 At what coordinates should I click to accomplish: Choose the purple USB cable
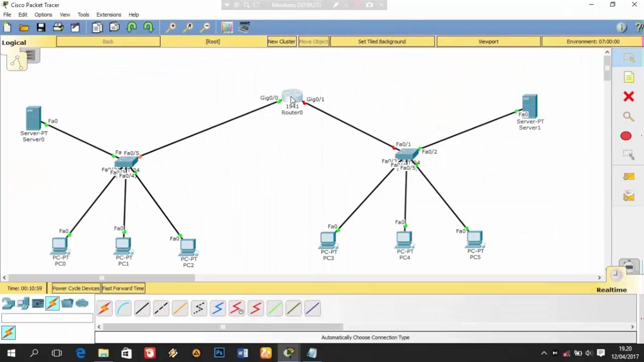click(x=312, y=308)
